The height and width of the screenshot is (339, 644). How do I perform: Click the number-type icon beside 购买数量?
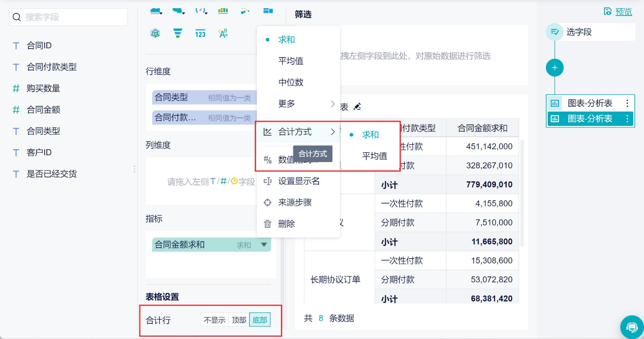point(16,88)
